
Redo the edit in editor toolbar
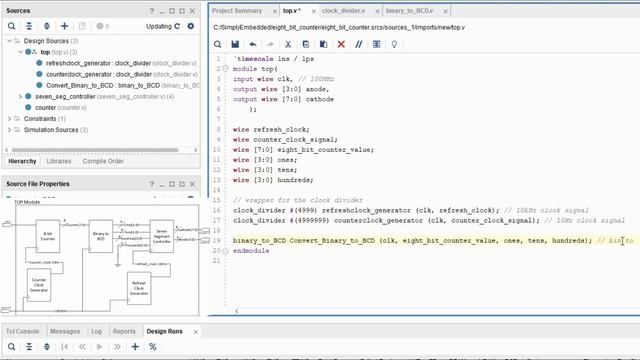point(270,44)
